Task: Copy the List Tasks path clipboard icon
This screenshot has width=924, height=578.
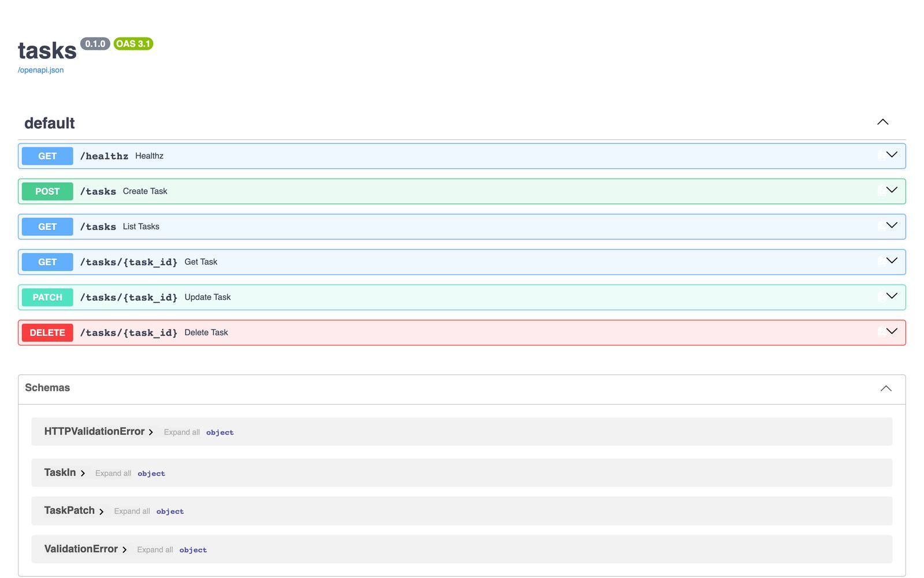Action: click(x=881, y=226)
